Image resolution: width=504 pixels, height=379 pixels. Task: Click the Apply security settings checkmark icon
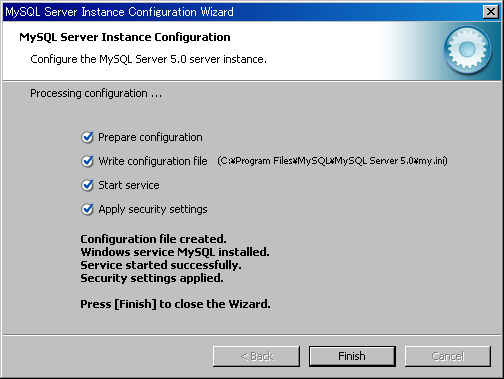(87, 209)
